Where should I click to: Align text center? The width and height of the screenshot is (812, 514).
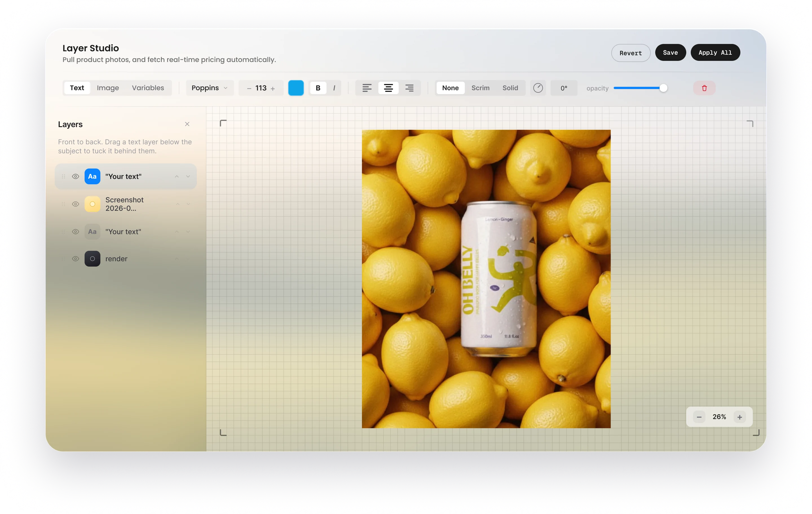(388, 88)
